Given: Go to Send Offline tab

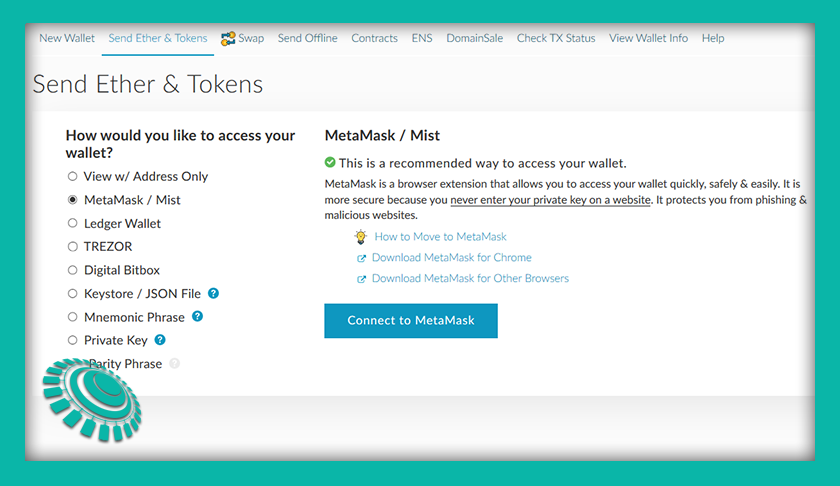Looking at the screenshot, I should (308, 38).
